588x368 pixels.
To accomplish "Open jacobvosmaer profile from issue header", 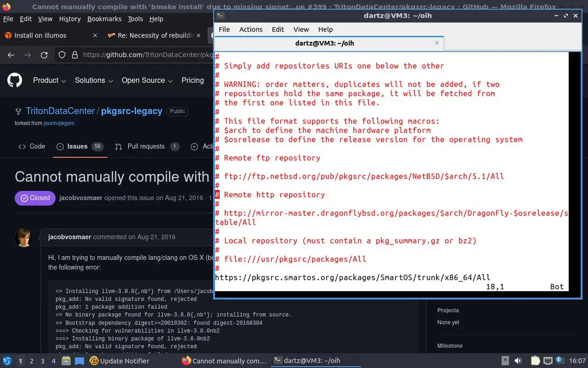I will [x=81, y=198].
